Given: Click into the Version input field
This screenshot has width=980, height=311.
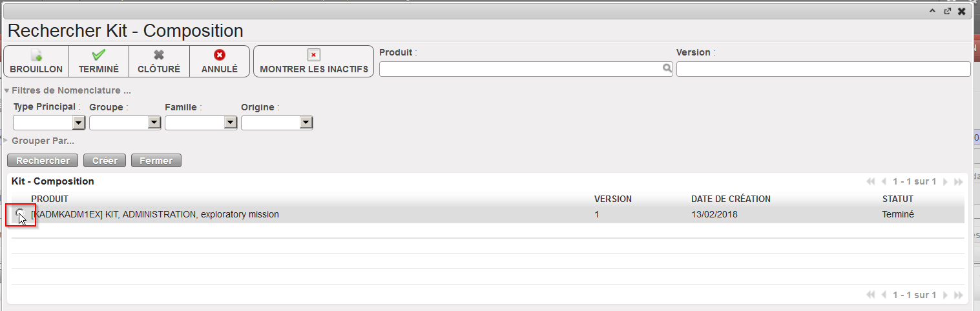Looking at the screenshot, I should [823, 69].
